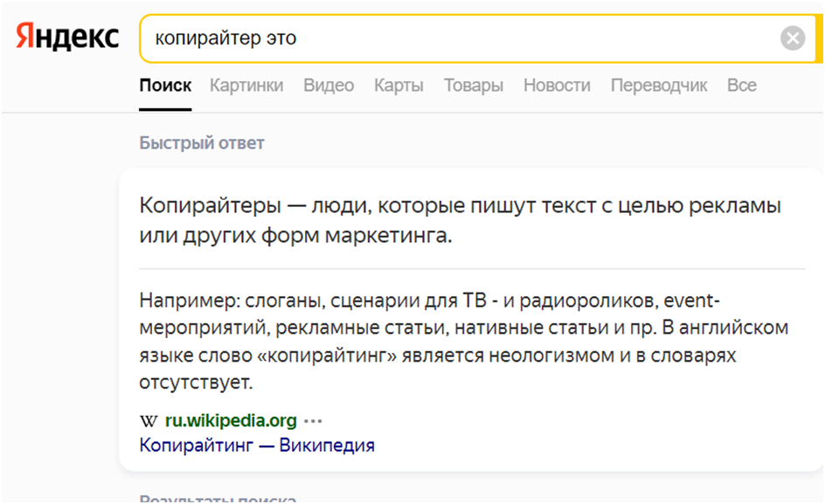This screenshot has width=825, height=504.
Task: Click the Wikipedia W favicon
Action: (149, 421)
